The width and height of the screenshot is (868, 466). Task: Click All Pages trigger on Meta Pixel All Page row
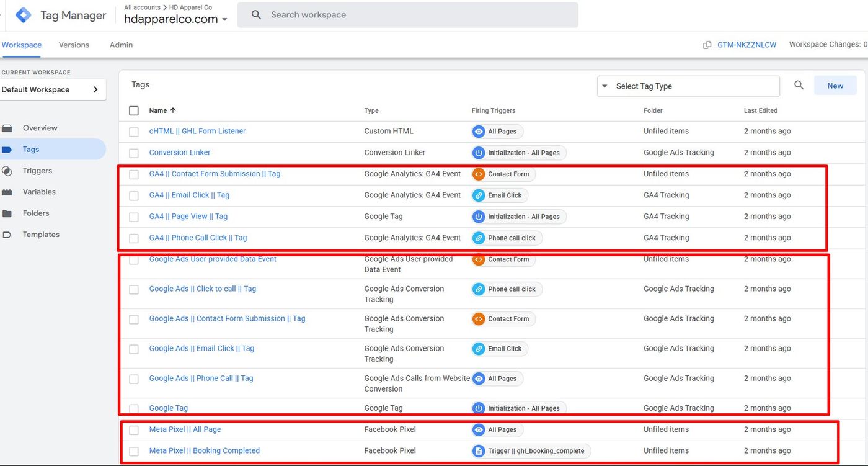point(497,429)
